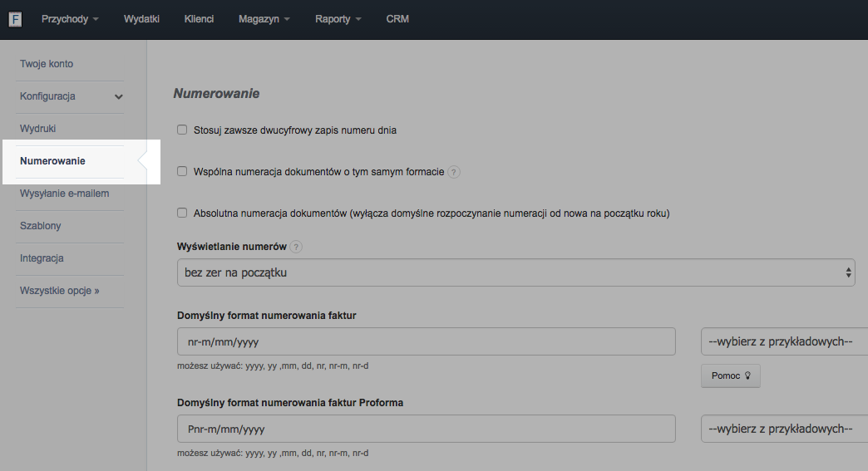Edit the invoice numbering format field
Viewport: 868px width, 471px height.
pos(427,341)
